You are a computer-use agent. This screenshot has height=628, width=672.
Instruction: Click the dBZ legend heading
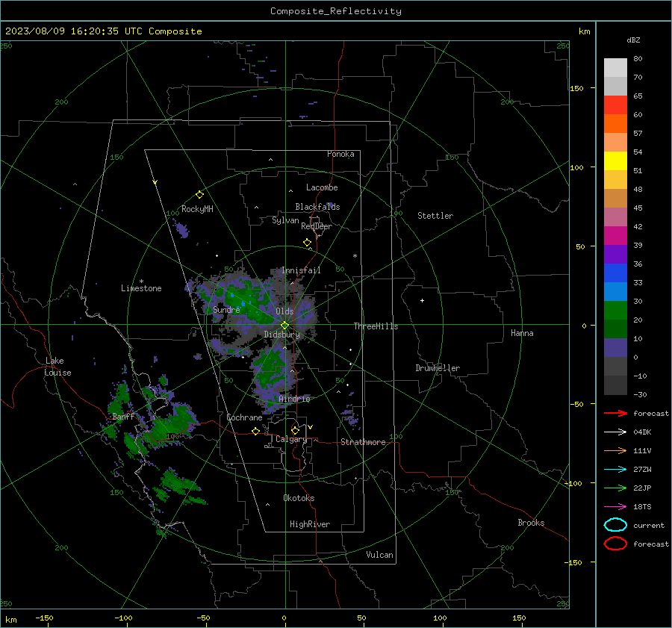click(633, 40)
